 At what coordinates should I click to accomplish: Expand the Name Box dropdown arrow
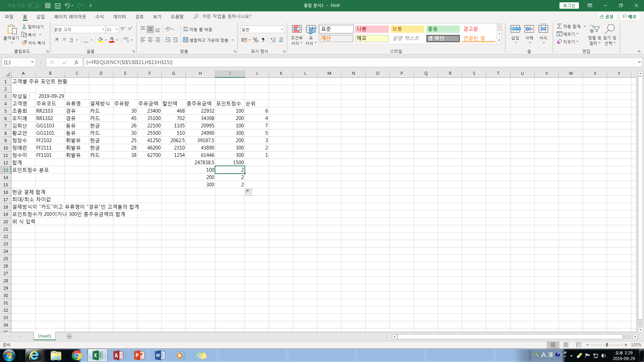32,62
